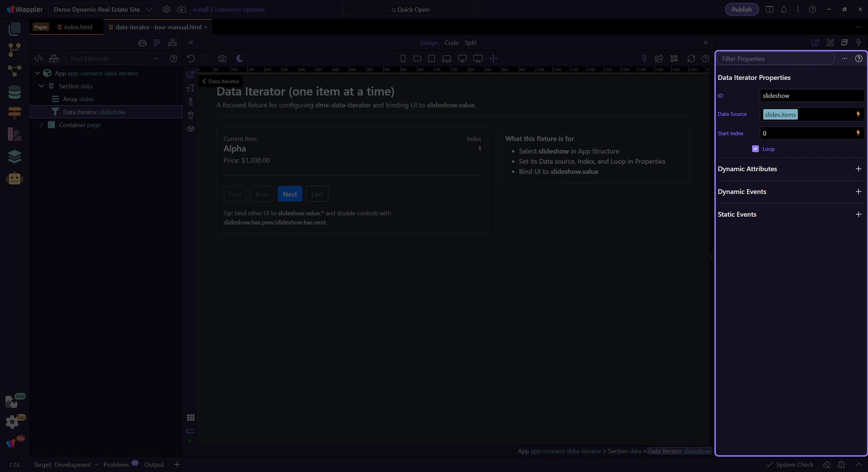Click the Data Source dynamic binding lightning icon
Screen dimensions: 868x472
858,114
